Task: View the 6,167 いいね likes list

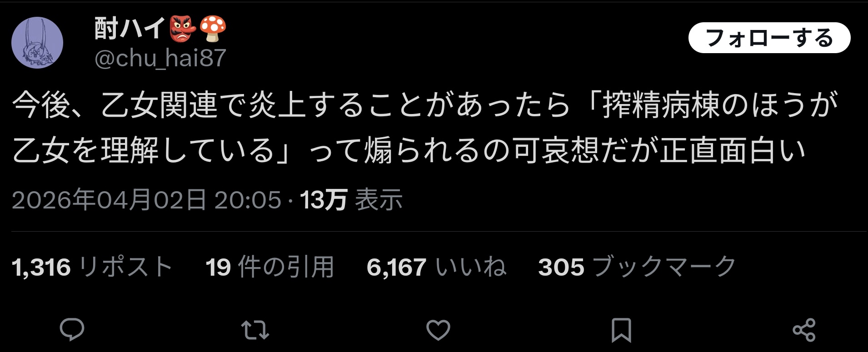Action: [436, 267]
